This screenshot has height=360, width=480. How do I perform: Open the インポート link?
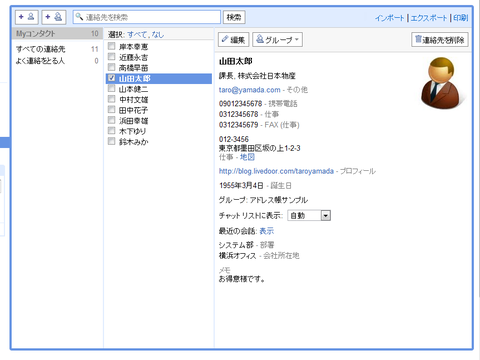389,18
